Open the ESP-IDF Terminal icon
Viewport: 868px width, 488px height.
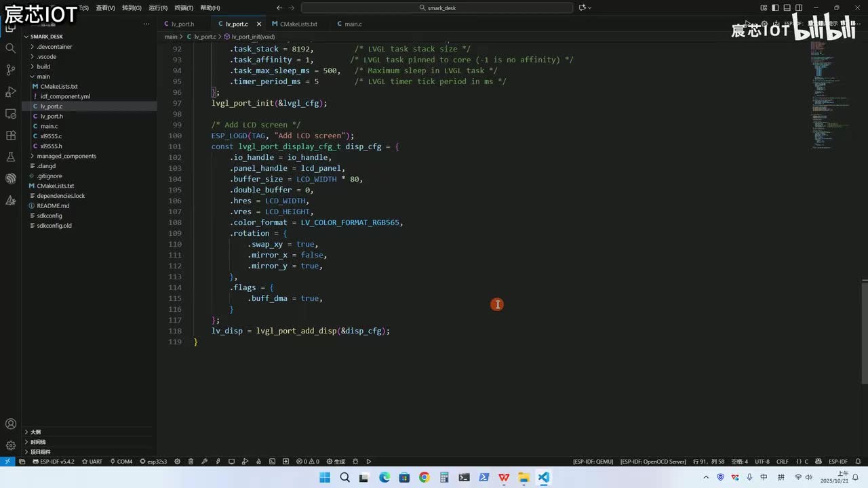[272, 462]
